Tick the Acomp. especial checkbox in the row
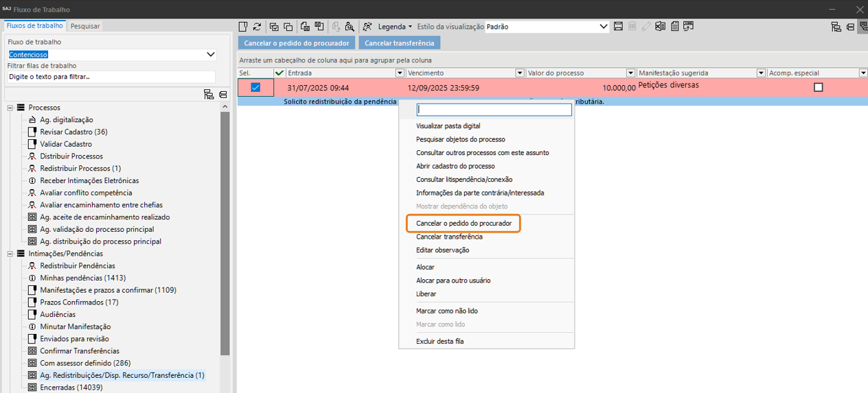This screenshot has width=868, height=393. [818, 87]
